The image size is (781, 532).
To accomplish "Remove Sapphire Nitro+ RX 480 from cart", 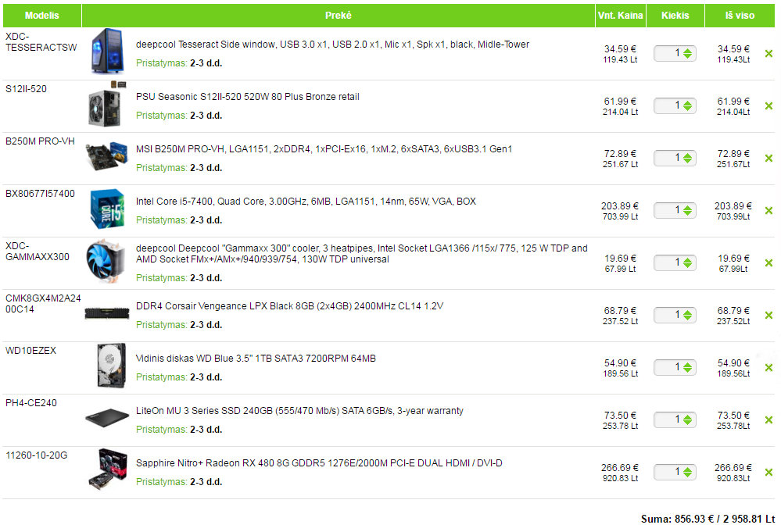I will [768, 473].
